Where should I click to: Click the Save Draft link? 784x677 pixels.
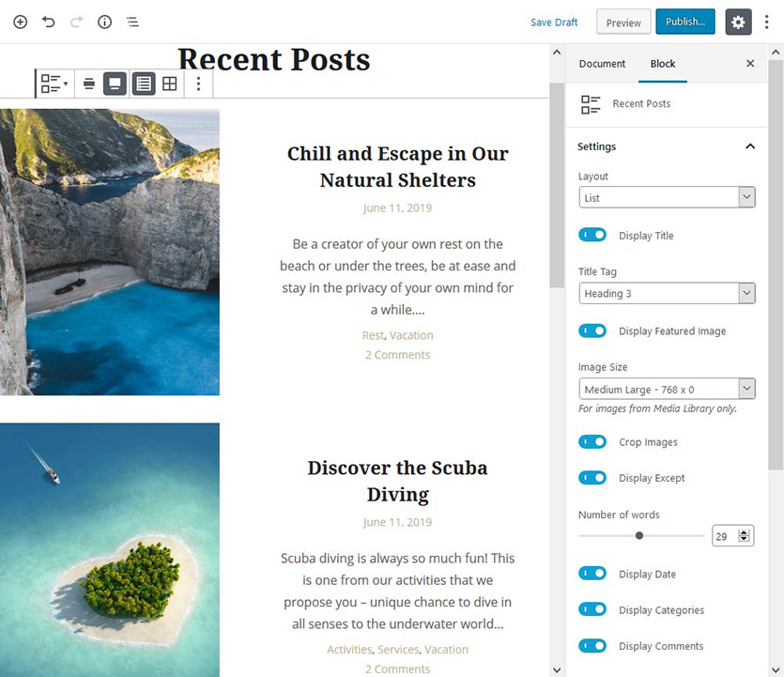pyautogui.click(x=554, y=23)
